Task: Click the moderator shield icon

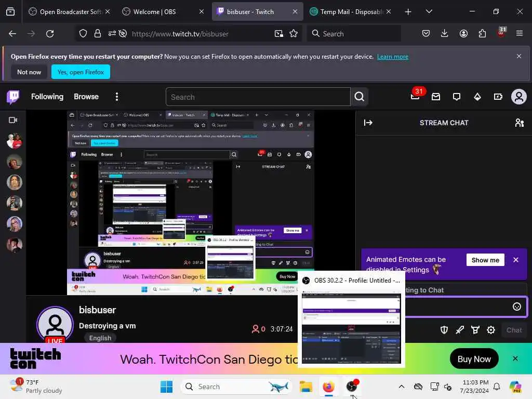Action: (444, 330)
